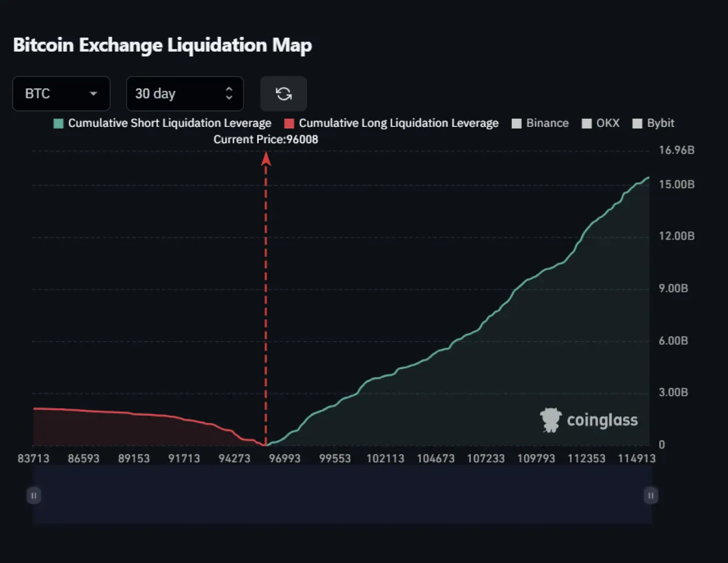
Task: Click the 102113 x-axis label
Action: (x=385, y=458)
